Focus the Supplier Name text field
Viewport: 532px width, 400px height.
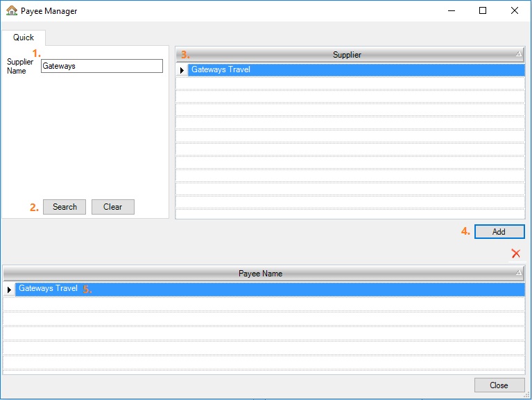pyautogui.click(x=101, y=66)
